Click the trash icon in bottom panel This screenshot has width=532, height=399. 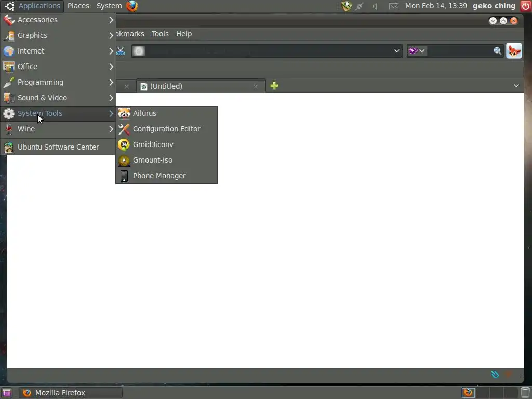tap(526, 393)
